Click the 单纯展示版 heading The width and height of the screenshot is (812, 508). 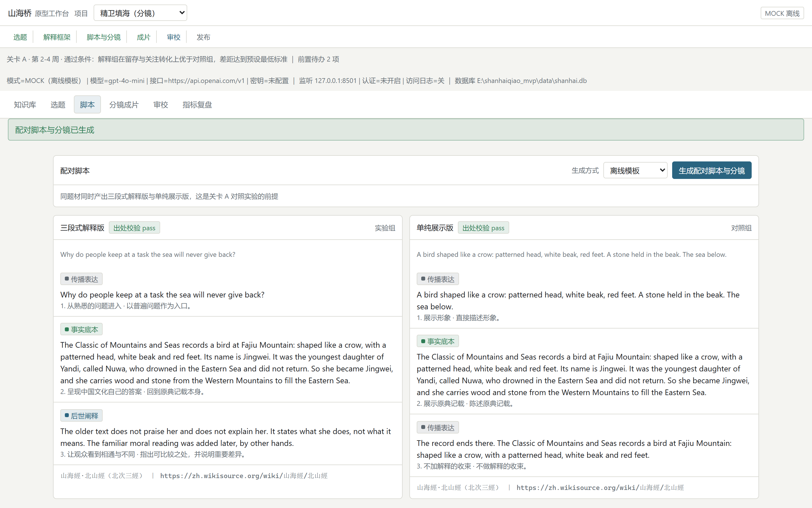pyautogui.click(x=435, y=228)
